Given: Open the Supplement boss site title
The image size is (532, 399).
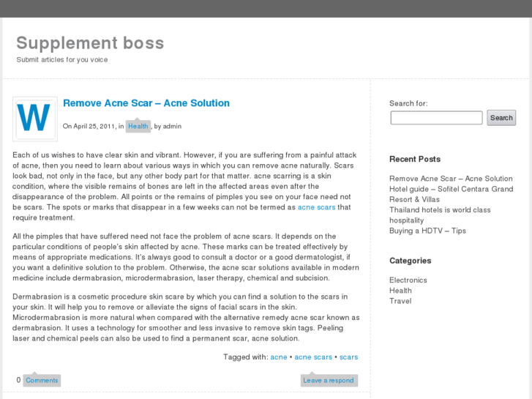Looking at the screenshot, I should pos(90,43).
